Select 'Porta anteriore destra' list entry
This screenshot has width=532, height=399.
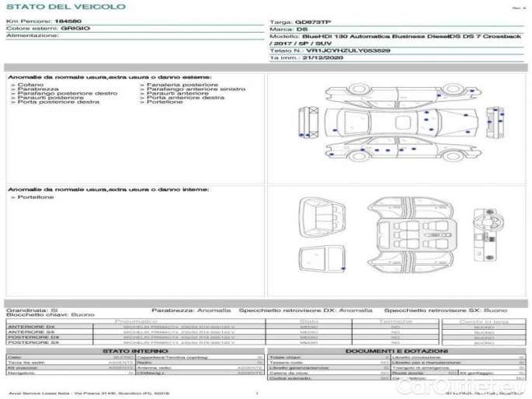186,98
